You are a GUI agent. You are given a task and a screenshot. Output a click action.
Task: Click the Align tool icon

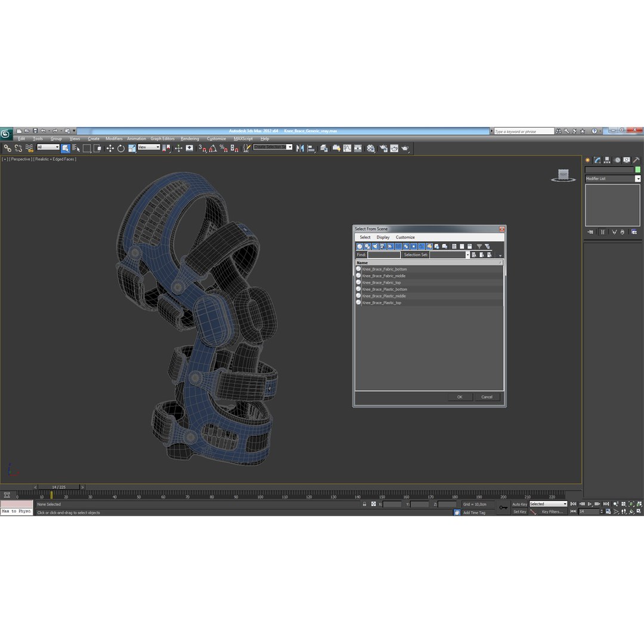coord(311,148)
